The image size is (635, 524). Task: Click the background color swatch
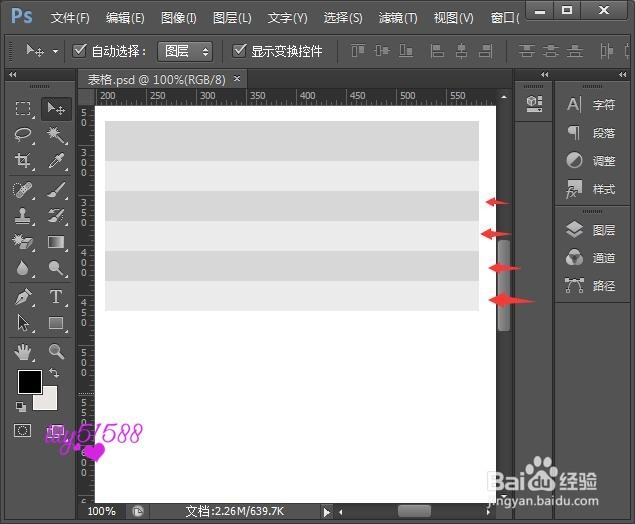tap(49, 401)
